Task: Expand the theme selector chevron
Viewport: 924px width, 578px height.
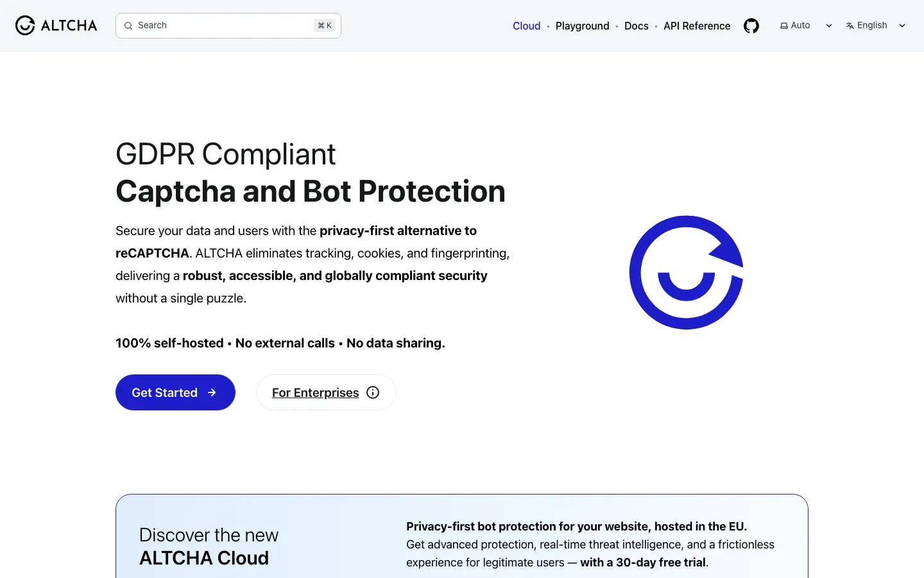Action: click(829, 26)
